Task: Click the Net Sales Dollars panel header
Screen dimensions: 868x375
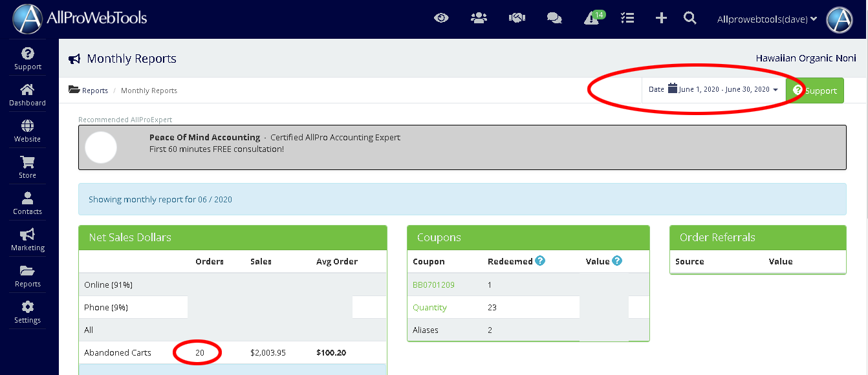Action: pyautogui.click(x=233, y=238)
